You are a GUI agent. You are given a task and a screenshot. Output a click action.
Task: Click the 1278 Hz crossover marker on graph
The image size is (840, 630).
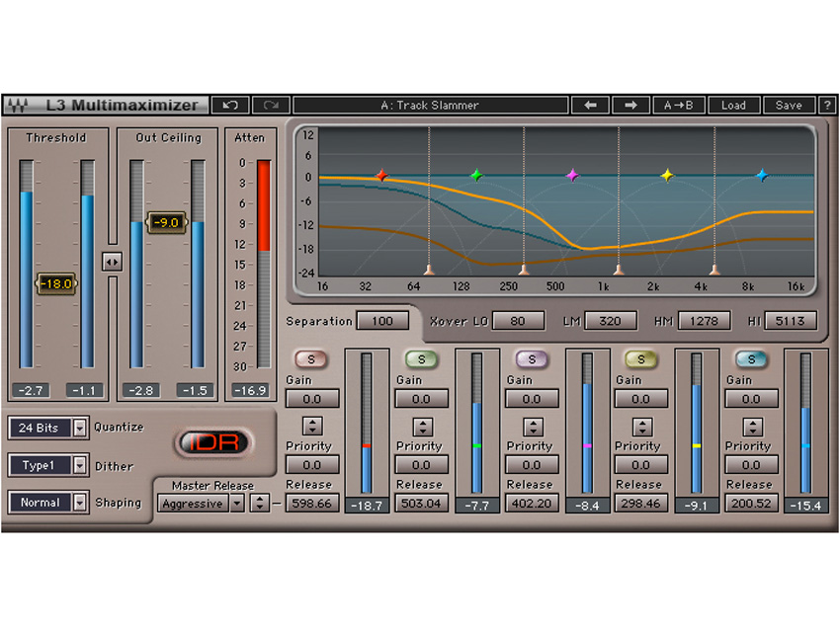pos(619,270)
